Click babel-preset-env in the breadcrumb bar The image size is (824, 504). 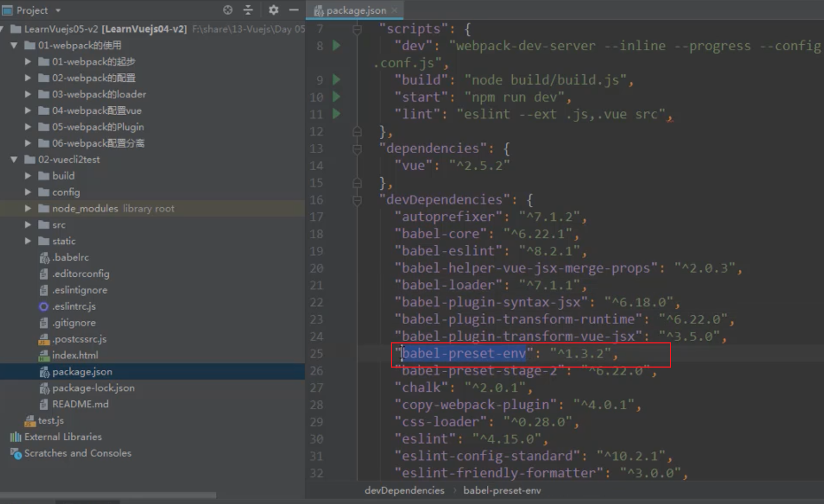coord(502,490)
